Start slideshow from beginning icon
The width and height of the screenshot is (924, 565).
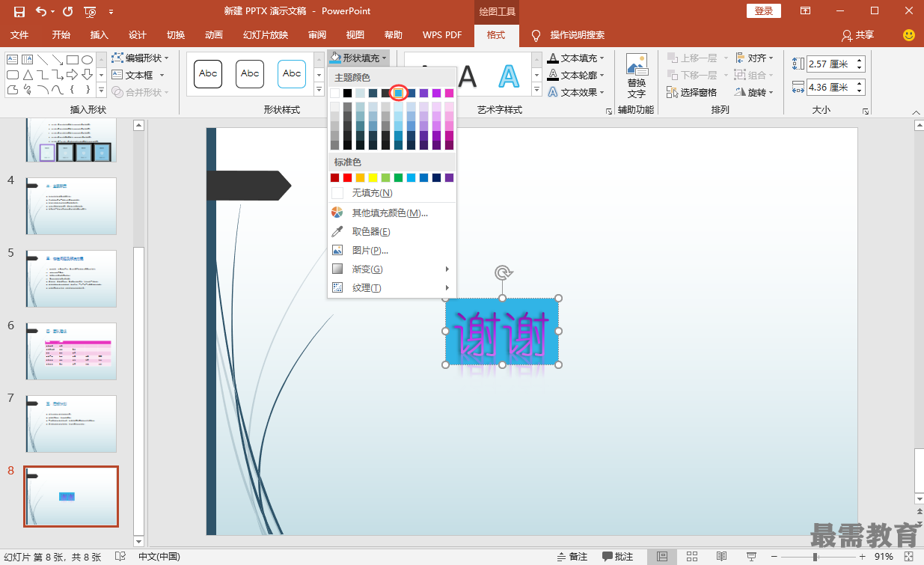point(91,11)
